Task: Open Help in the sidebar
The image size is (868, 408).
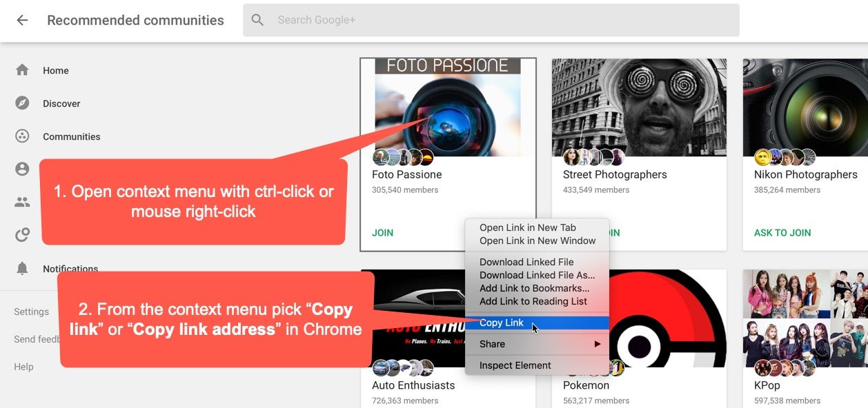Action: tap(23, 367)
